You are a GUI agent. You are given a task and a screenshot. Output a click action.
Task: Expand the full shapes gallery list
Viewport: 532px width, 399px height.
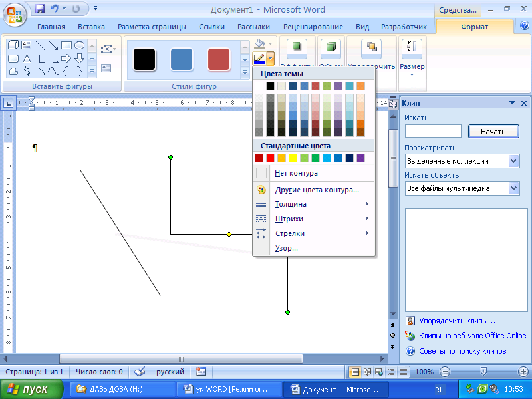coord(92,72)
